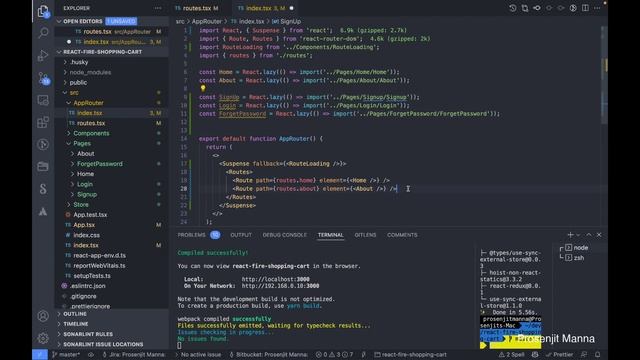The height and width of the screenshot is (360, 640).
Task: Open the Atlassian icon in activity bar
Action: click(x=43, y=211)
